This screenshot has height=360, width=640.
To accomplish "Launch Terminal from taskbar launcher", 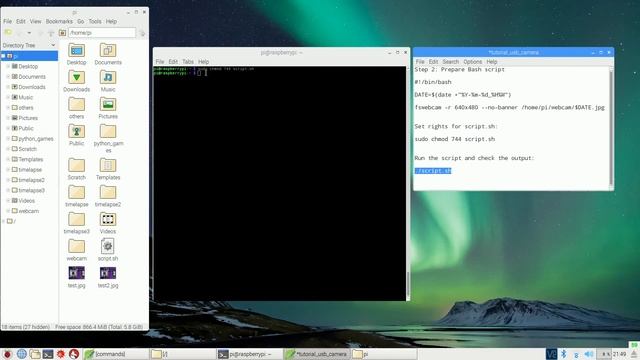I will (x=48, y=354).
